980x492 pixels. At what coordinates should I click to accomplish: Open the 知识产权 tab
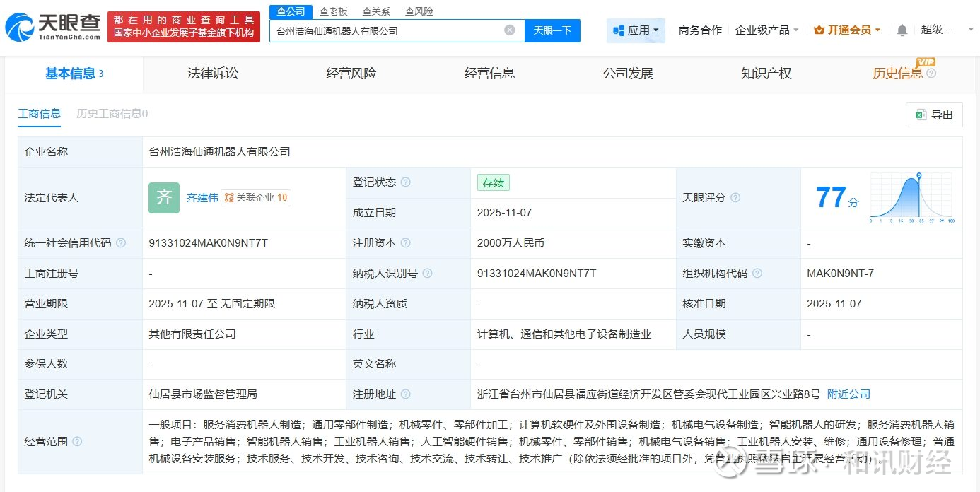pyautogui.click(x=766, y=74)
